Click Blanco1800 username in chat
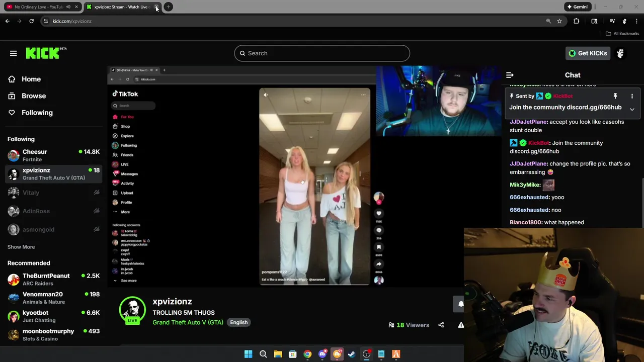Screen dimensions: 644x362 coord(526,222)
